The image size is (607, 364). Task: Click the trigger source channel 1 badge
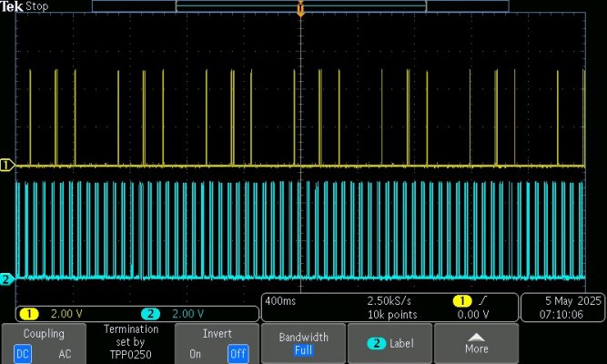462,300
